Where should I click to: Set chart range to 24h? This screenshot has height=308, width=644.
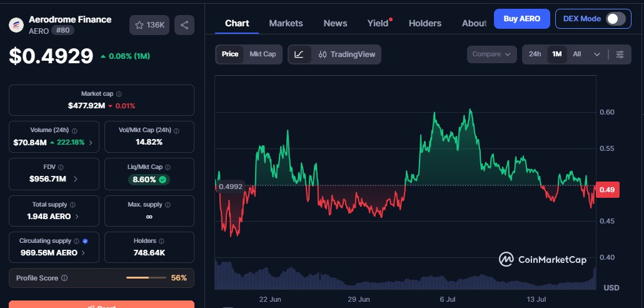[x=535, y=54]
